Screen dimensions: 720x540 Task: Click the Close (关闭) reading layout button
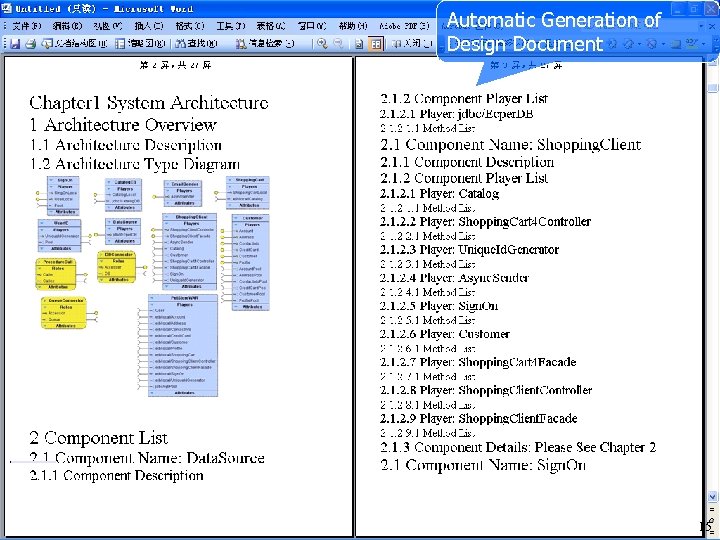(411, 44)
